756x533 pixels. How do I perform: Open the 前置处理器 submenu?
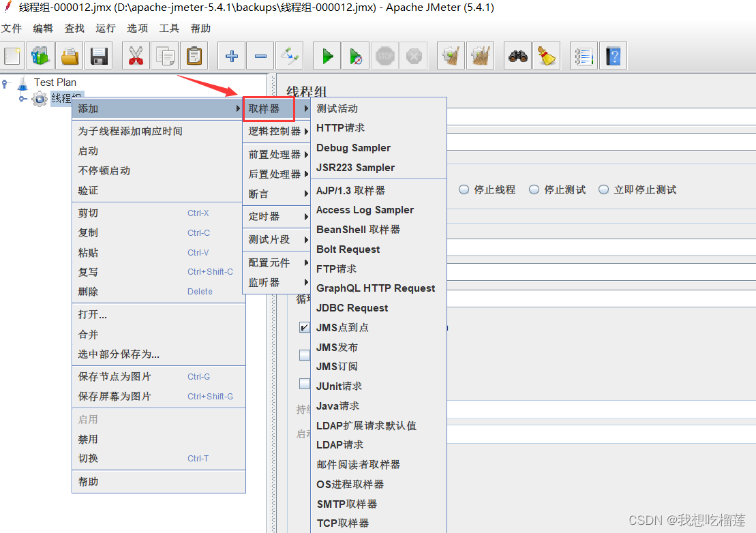(276, 154)
